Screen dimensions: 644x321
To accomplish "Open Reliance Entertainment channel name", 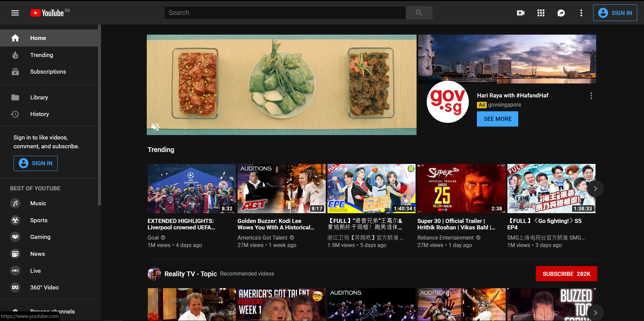I will click(445, 238).
